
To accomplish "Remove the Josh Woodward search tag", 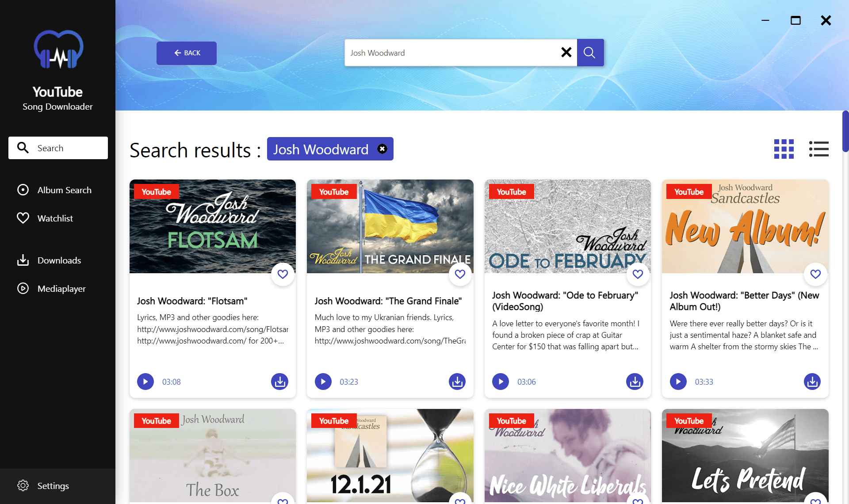I will (382, 149).
